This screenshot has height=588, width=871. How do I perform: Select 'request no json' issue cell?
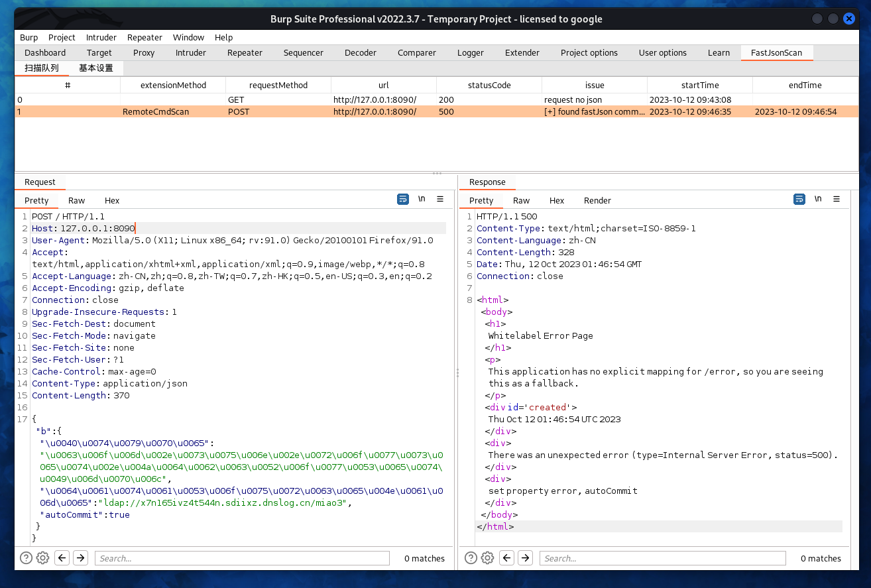point(595,99)
